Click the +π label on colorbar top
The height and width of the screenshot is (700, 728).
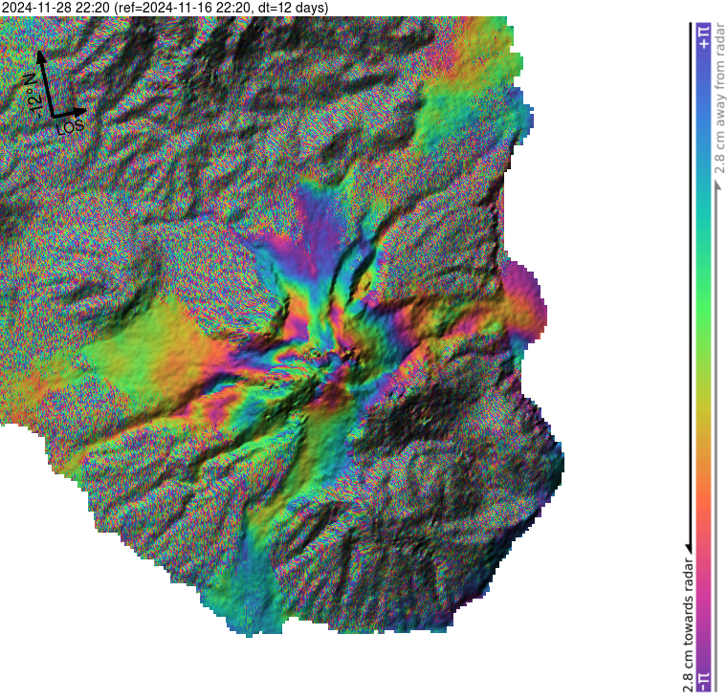[704, 37]
